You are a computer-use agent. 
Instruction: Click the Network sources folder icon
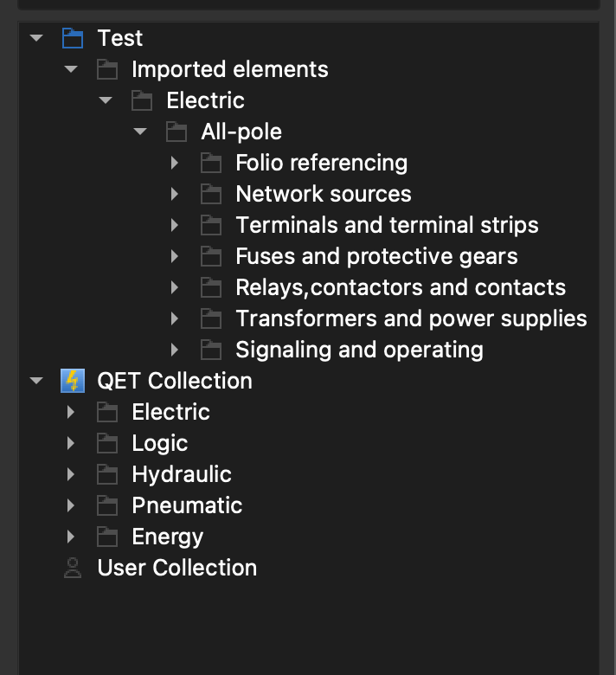tap(211, 194)
